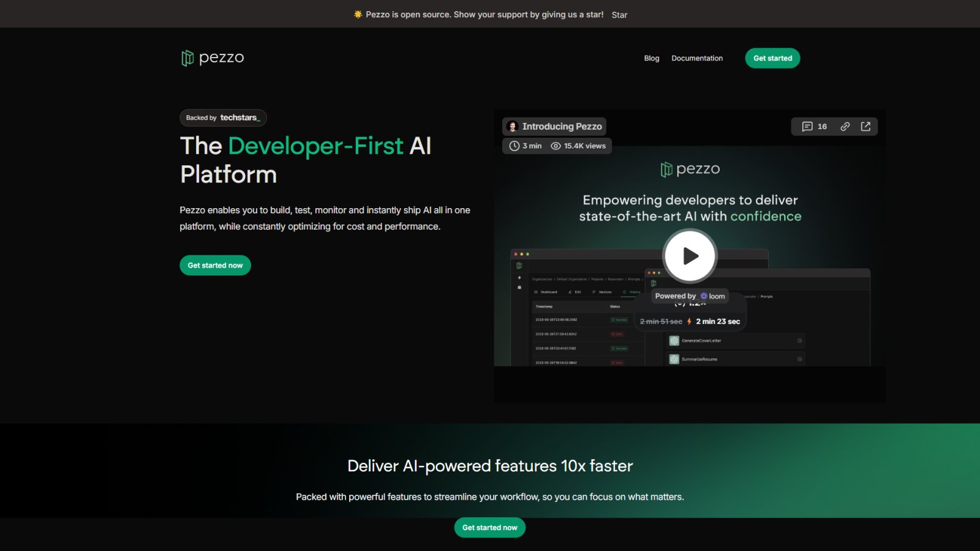Click the Star link in the banner
Screen dimensions: 980x551
pos(619,15)
